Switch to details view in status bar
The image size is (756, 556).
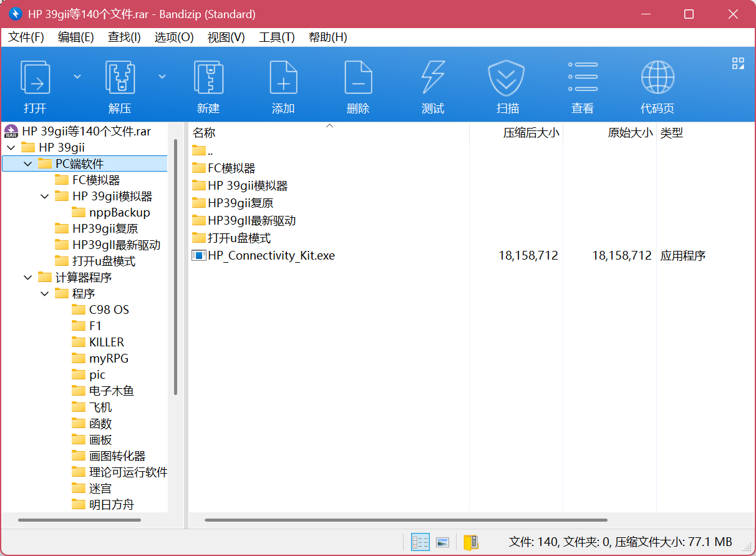(420, 542)
